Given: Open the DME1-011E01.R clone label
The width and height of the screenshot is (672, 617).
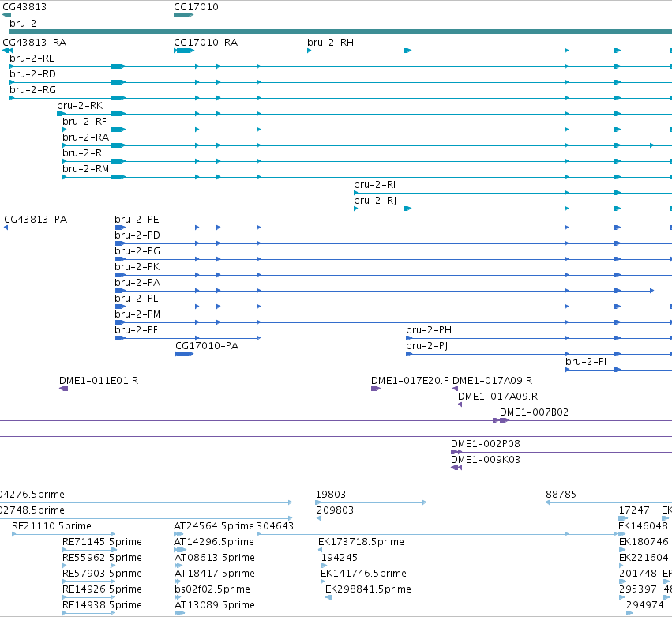Looking at the screenshot, I should click(x=99, y=381).
